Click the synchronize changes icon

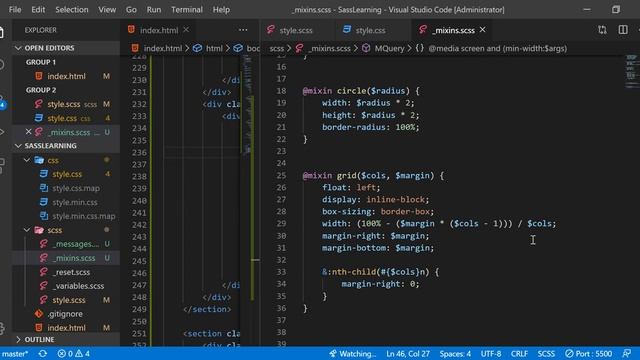point(43,354)
